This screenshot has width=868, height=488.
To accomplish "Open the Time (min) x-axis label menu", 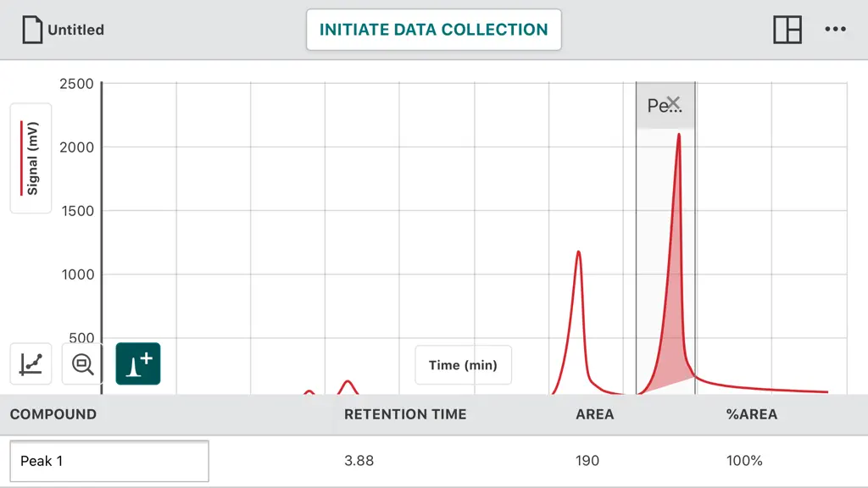I will pyautogui.click(x=463, y=365).
